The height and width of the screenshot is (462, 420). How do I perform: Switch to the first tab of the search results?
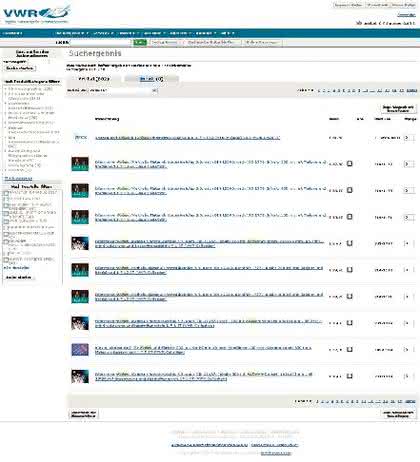coord(94,79)
